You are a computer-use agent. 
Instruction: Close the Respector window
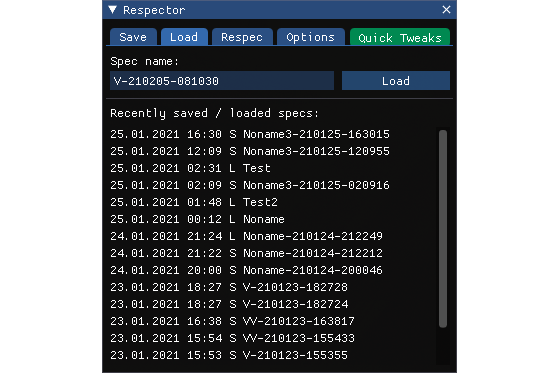(x=446, y=10)
